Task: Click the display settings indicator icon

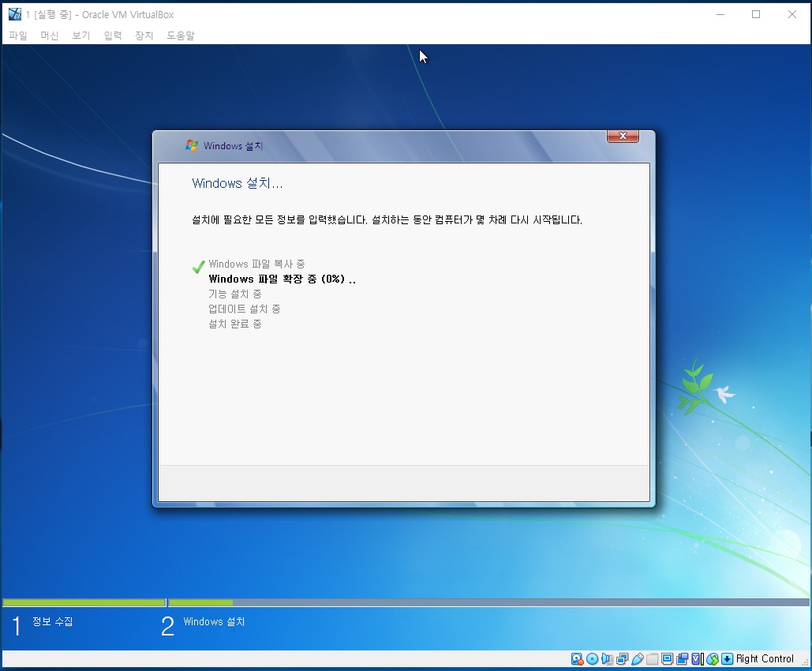Action: (x=667, y=658)
